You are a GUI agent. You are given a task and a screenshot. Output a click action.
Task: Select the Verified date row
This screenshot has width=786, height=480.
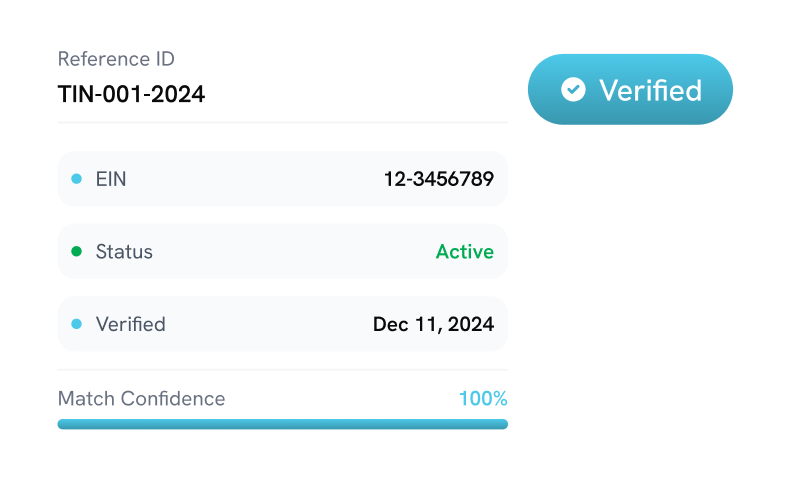click(x=282, y=324)
